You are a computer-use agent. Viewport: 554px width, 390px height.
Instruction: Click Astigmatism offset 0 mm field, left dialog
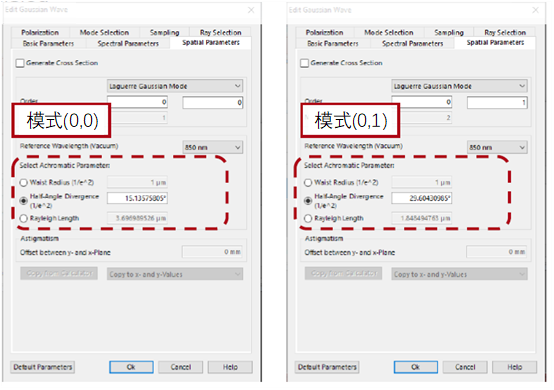point(212,252)
